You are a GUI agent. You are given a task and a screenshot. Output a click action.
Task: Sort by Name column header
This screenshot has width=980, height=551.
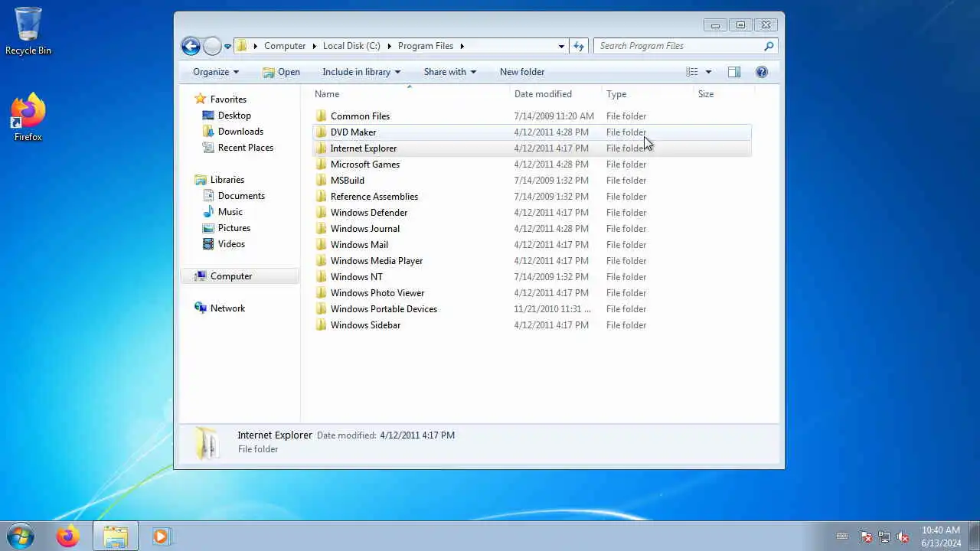click(x=327, y=94)
